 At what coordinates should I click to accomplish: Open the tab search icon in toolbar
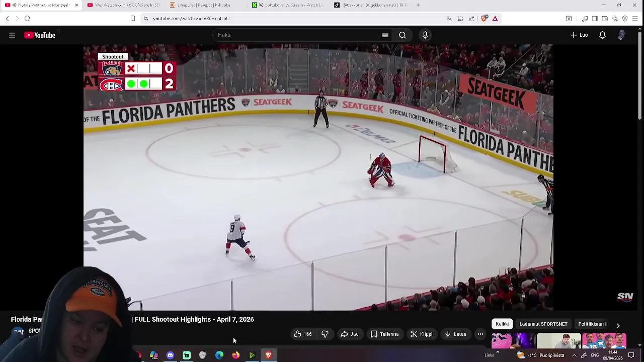tap(569, 19)
